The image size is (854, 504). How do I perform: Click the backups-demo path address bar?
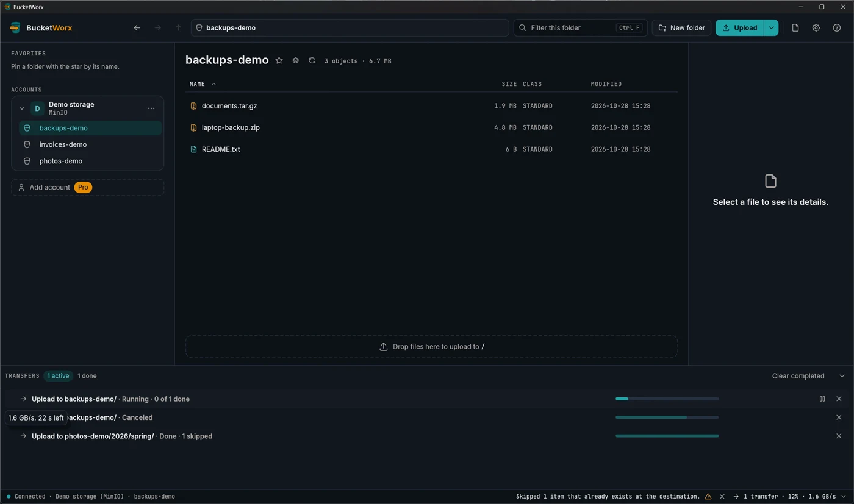(x=350, y=28)
